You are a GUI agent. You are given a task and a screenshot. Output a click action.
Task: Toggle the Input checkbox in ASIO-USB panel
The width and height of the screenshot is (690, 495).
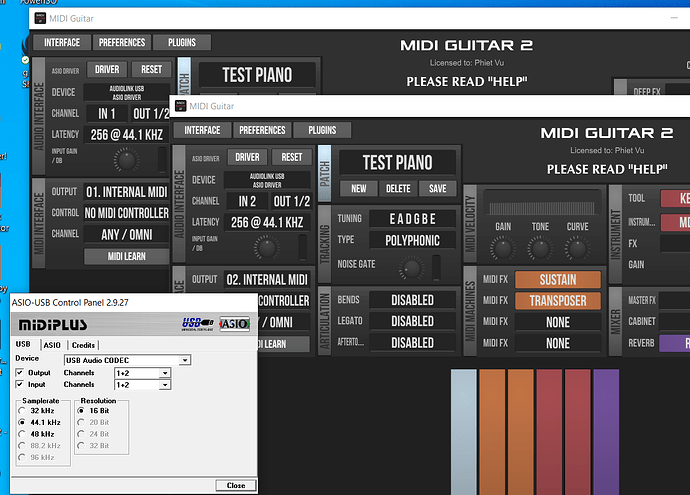pyautogui.click(x=20, y=384)
